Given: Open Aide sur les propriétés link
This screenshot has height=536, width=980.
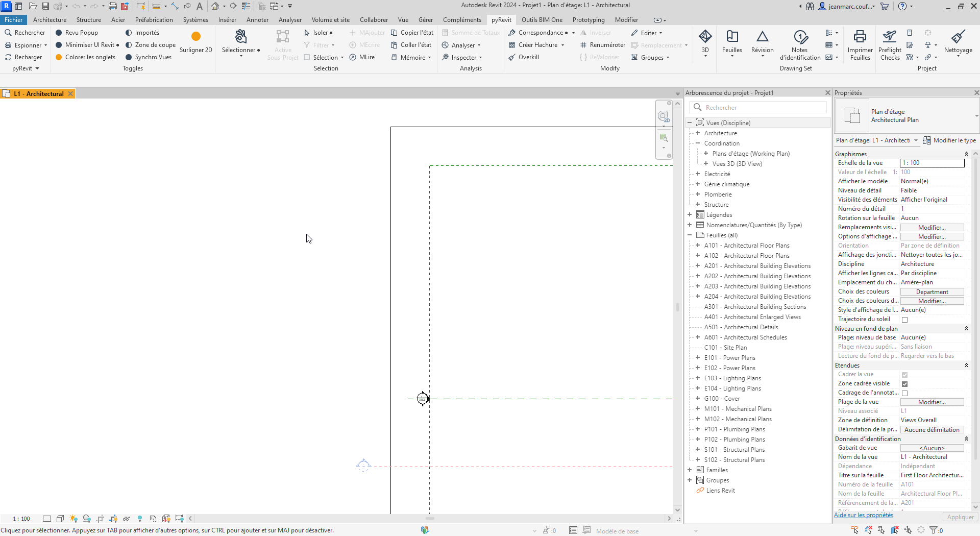Looking at the screenshot, I should pyautogui.click(x=864, y=515).
